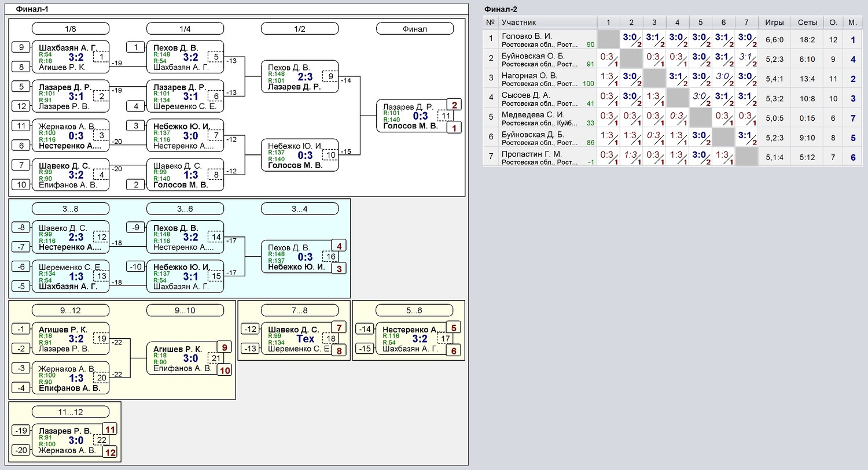Click the "Финал-1" bracket title
Image resolution: width=868 pixels, height=470 pixels.
32,9
